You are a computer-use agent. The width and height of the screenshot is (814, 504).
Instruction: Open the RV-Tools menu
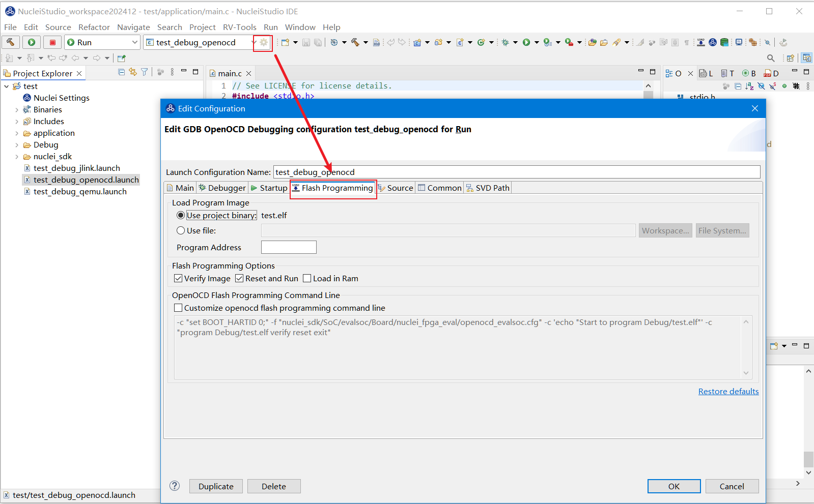pyautogui.click(x=239, y=27)
